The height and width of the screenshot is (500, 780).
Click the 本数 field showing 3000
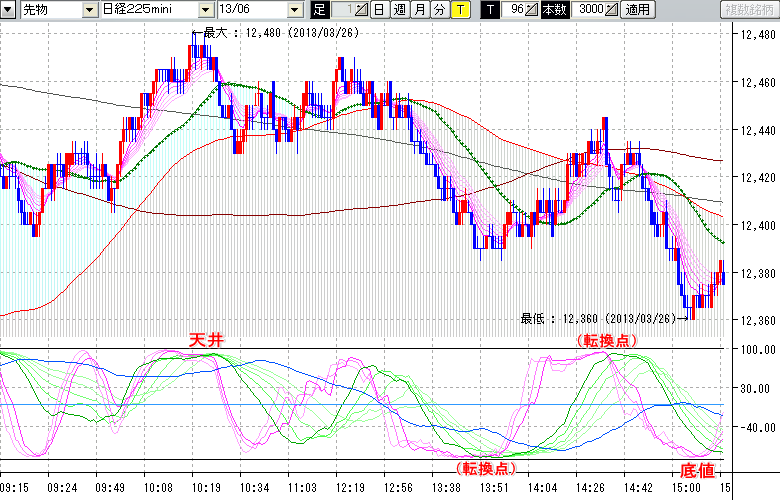(x=588, y=10)
